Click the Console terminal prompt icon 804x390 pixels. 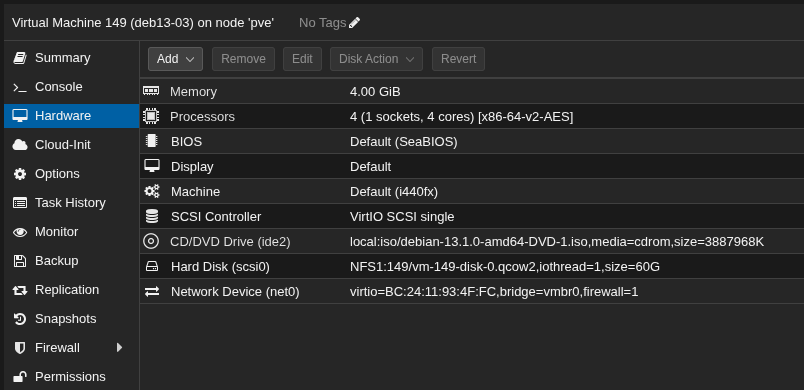pyautogui.click(x=19, y=87)
